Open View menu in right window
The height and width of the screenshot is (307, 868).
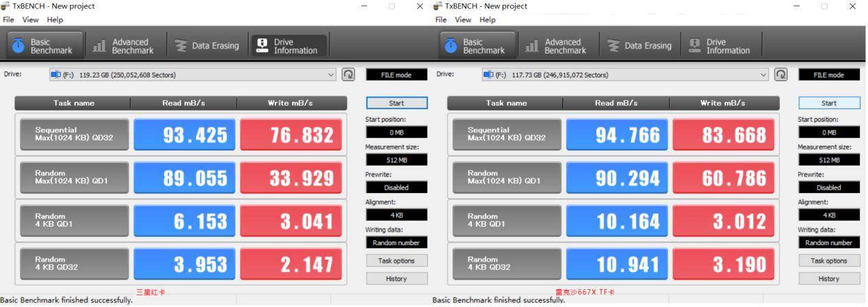[464, 19]
